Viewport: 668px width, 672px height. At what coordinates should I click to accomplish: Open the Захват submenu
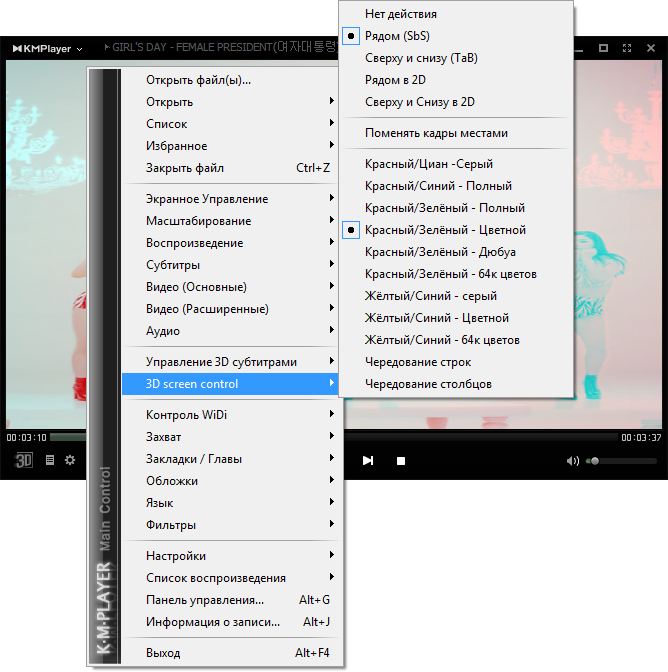[231, 437]
